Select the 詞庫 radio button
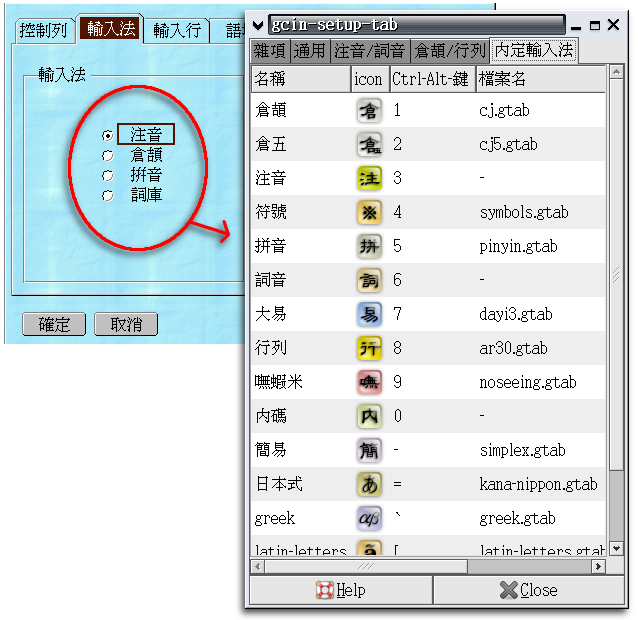Screen dimensions: 638x620 tap(108, 196)
